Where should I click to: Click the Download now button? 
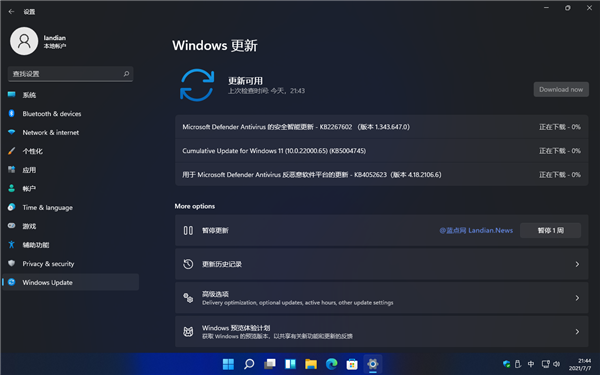coord(561,89)
